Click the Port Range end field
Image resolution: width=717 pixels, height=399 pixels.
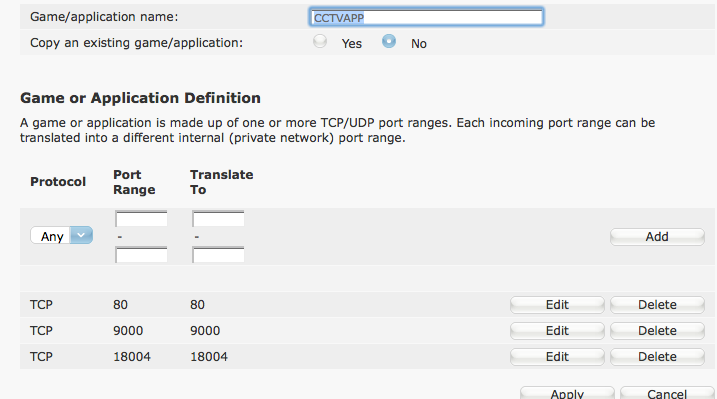coord(141,255)
